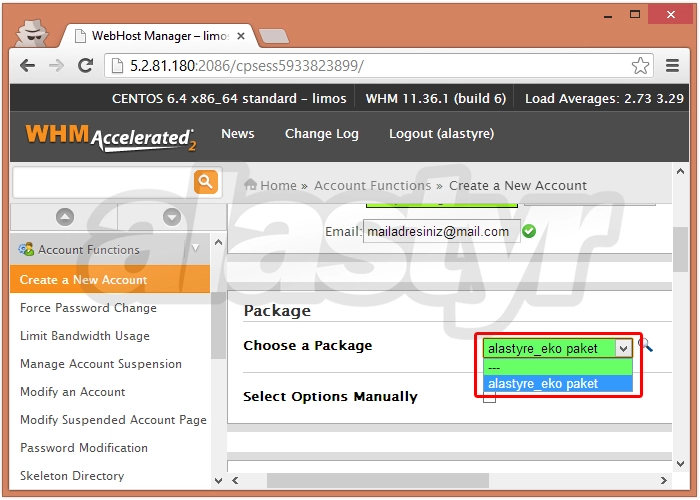This screenshot has height=500, width=700.
Task: Click the horizontal scrollbar thumb
Action: [378, 480]
